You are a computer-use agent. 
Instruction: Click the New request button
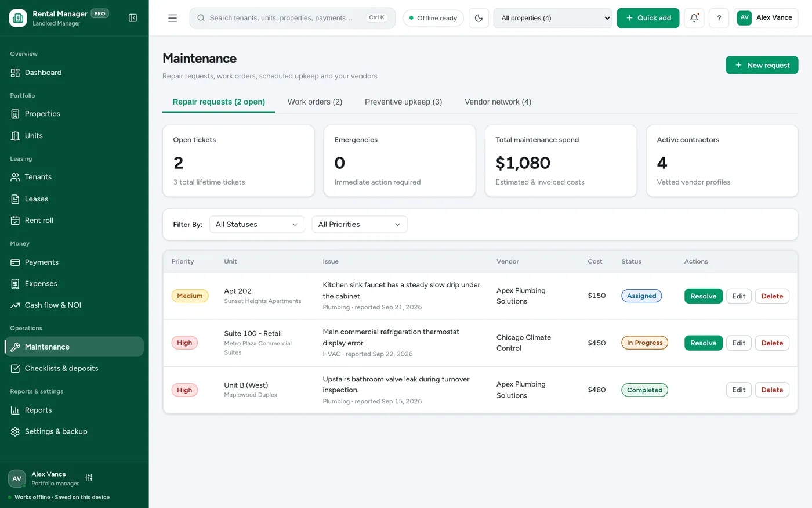pyautogui.click(x=762, y=65)
